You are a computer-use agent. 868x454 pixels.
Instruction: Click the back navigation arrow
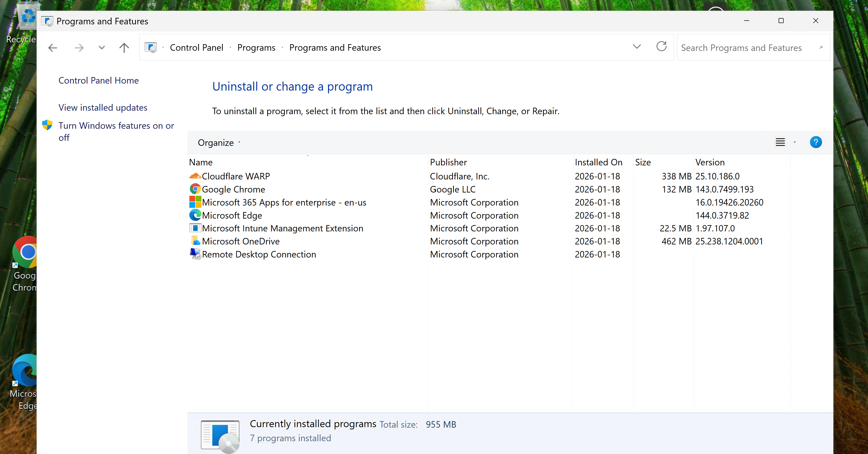[x=53, y=48]
